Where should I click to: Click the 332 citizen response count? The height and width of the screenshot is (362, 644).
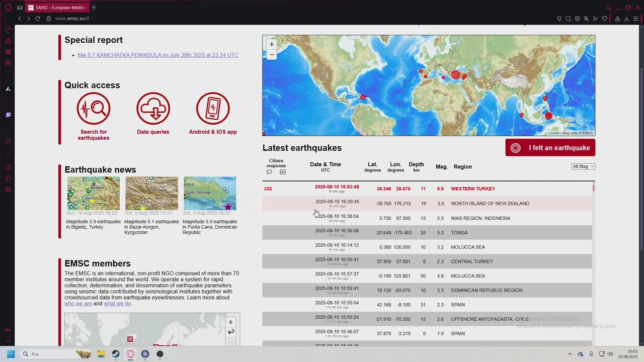[268, 189]
